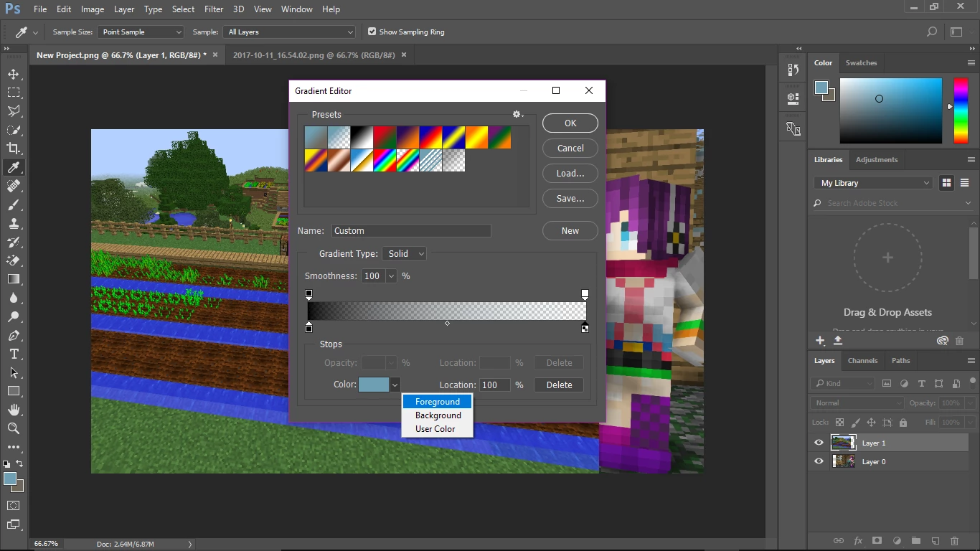980x551 pixels.
Task: Expand the Search Adobe Stock chevron
Action: pos(969,204)
